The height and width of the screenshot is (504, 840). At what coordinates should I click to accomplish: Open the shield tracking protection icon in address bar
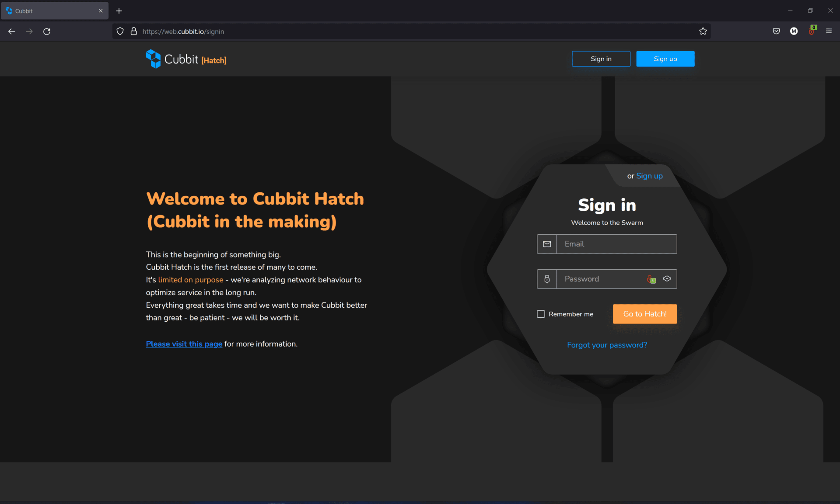[x=119, y=31]
